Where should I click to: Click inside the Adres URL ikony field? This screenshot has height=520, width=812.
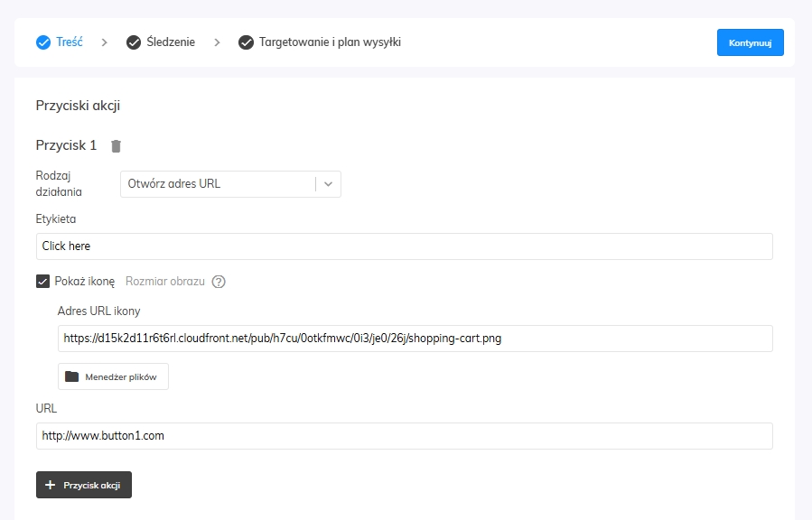coord(415,339)
